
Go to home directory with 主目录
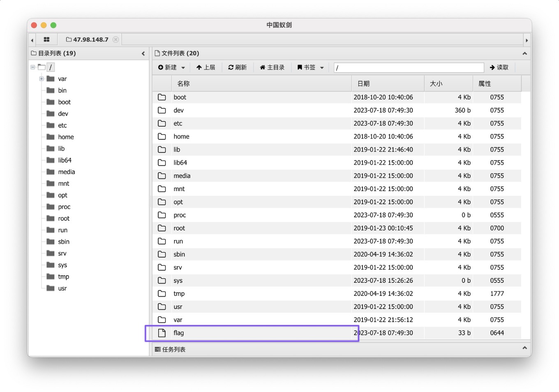[x=272, y=67]
